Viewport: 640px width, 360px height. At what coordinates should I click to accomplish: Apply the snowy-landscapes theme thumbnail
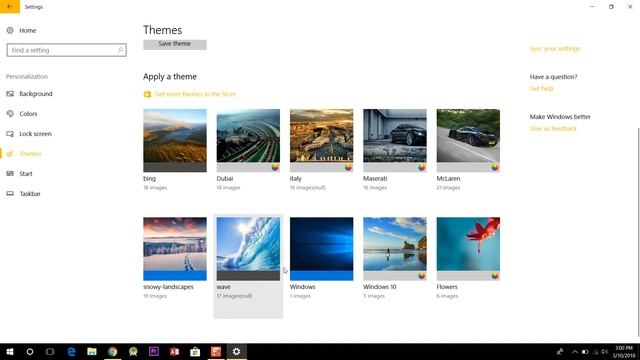[x=175, y=249]
